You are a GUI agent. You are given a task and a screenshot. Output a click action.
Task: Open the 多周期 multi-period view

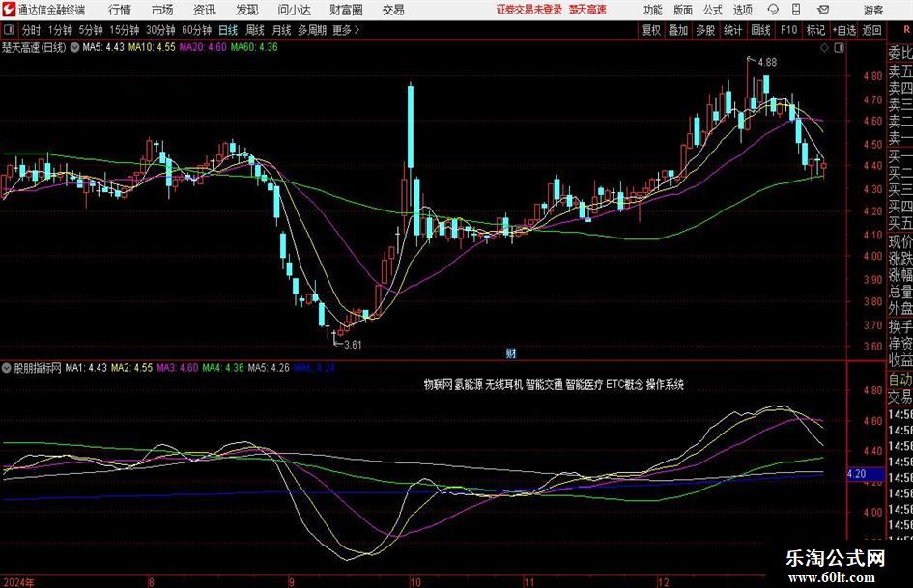312,30
